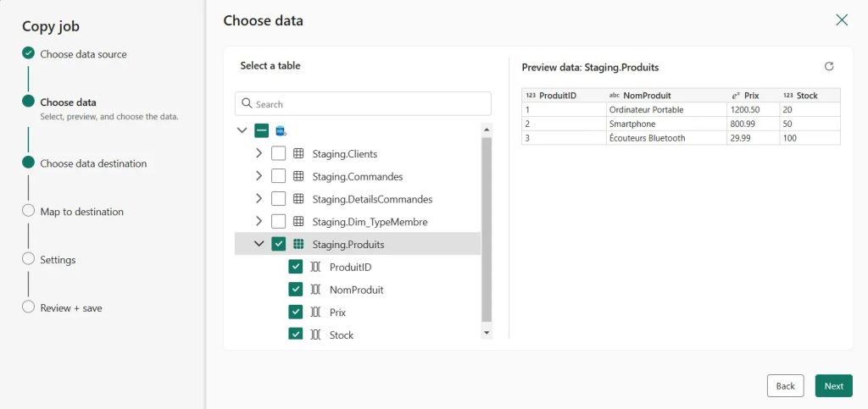Click the scrollbar up arrow

click(x=487, y=130)
